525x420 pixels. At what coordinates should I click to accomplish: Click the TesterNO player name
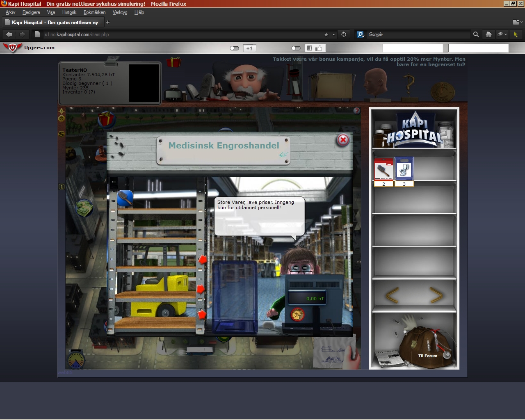pos(75,70)
